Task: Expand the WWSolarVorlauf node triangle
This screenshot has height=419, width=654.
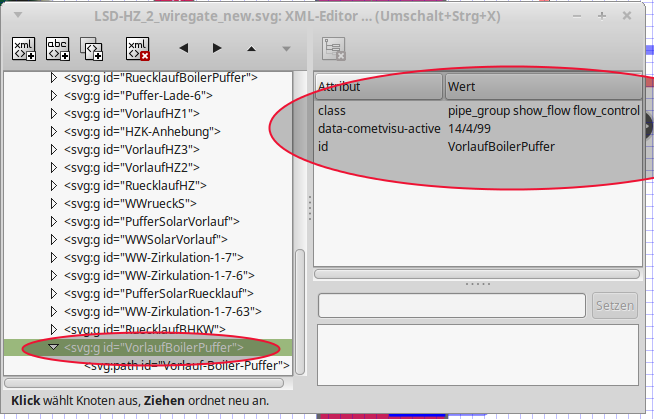Action: point(55,239)
